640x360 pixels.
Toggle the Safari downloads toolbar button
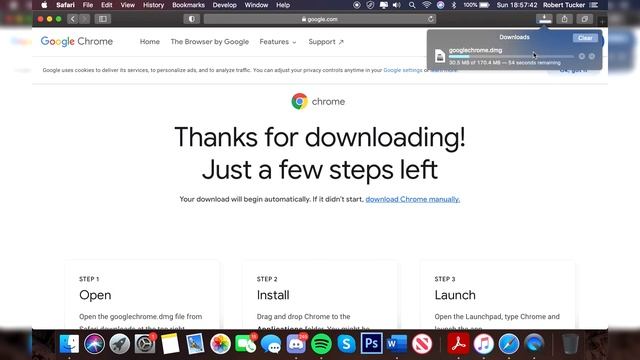pos(544,19)
